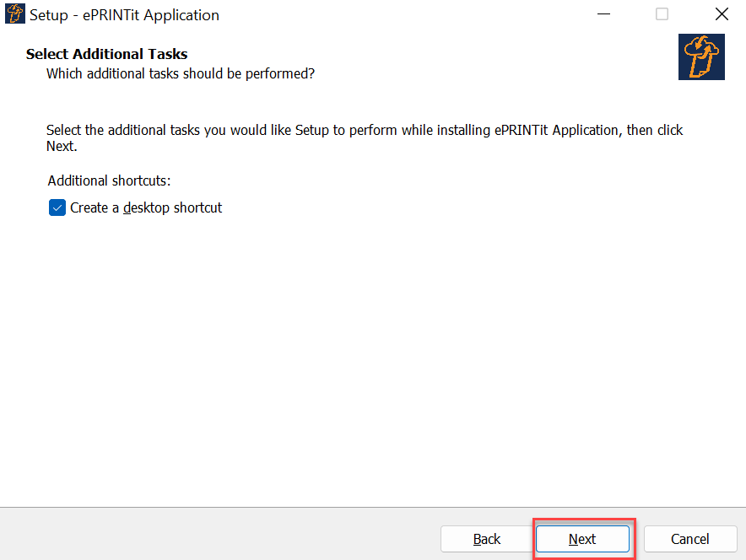Uncheck the Create a desktop shortcut checkbox
This screenshot has height=560, width=746.
(57, 207)
